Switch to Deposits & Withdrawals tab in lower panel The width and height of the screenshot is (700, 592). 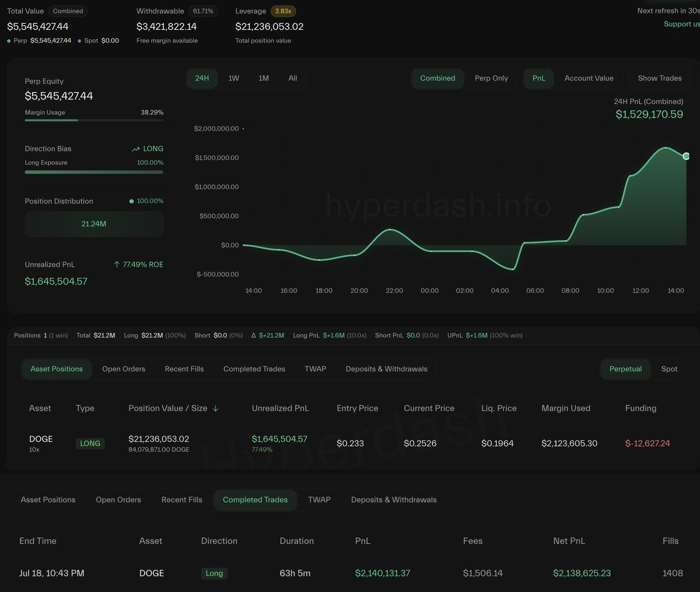pos(394,500)
